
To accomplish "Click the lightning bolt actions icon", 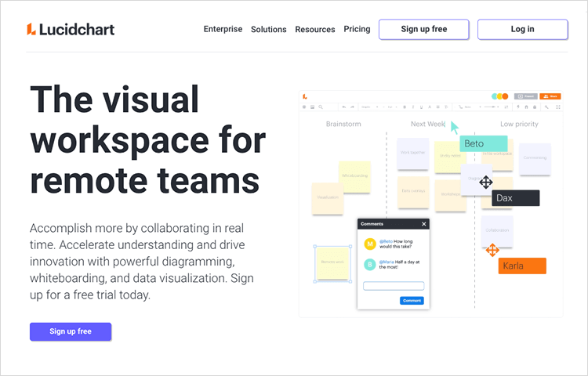I will 518,107.
